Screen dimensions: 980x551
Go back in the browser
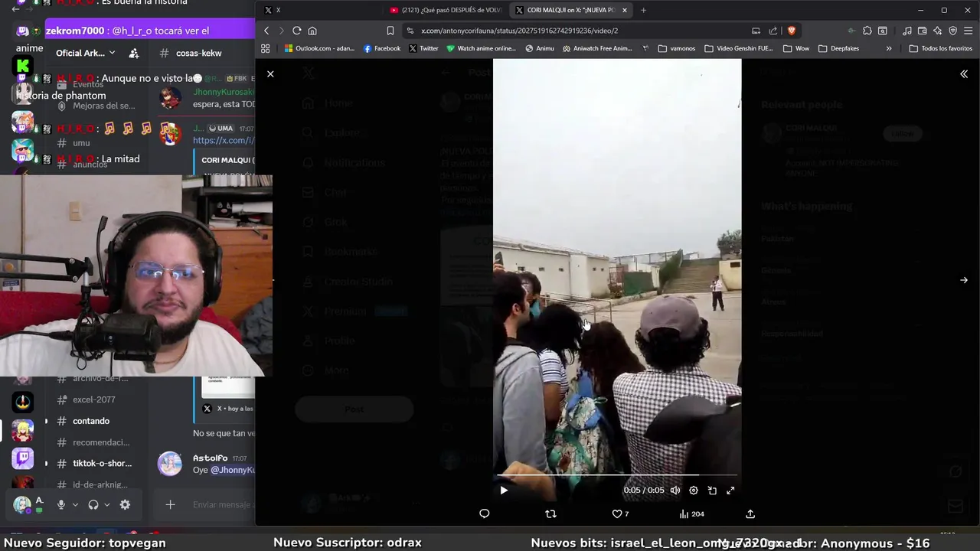tap(266, 31)
